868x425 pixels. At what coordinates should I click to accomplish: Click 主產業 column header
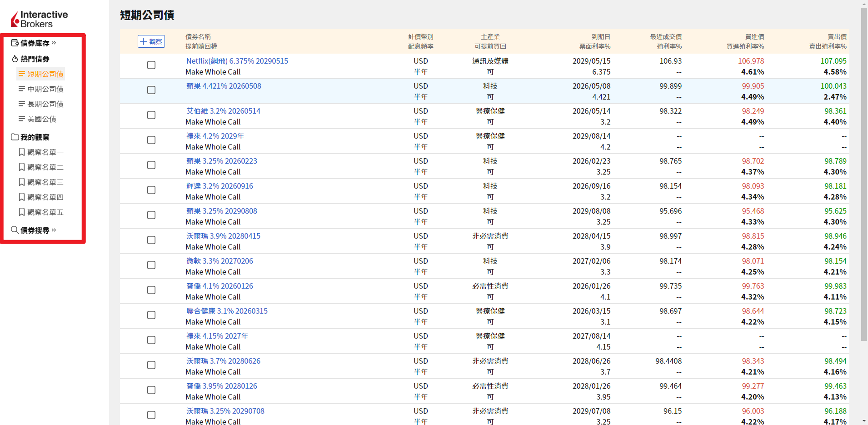pos(490,37)
